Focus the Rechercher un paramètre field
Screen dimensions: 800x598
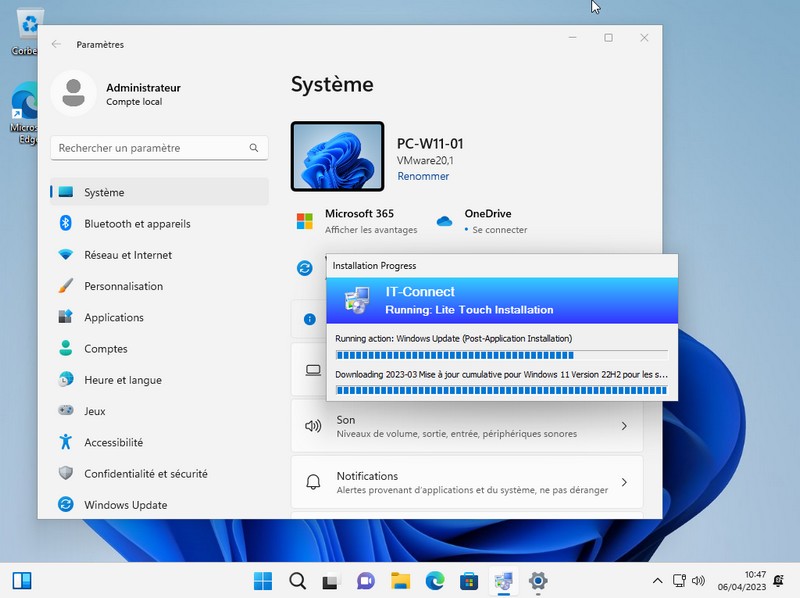159,148
